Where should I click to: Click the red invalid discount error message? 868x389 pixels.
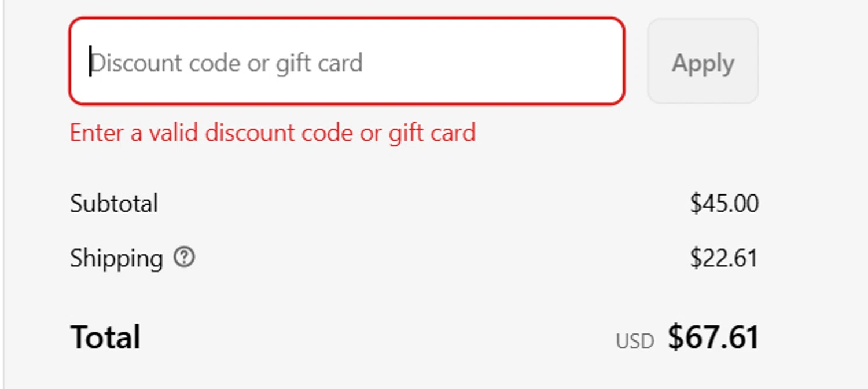click(273, 133)
